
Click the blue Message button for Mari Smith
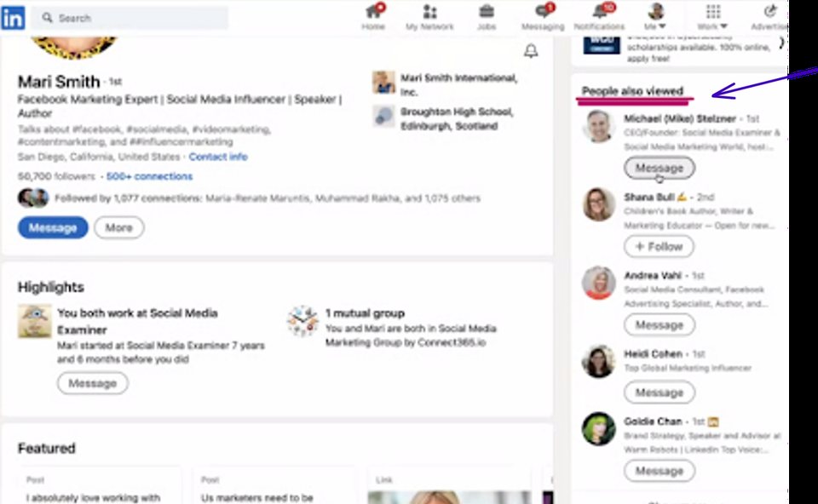[x=53, y=228]
